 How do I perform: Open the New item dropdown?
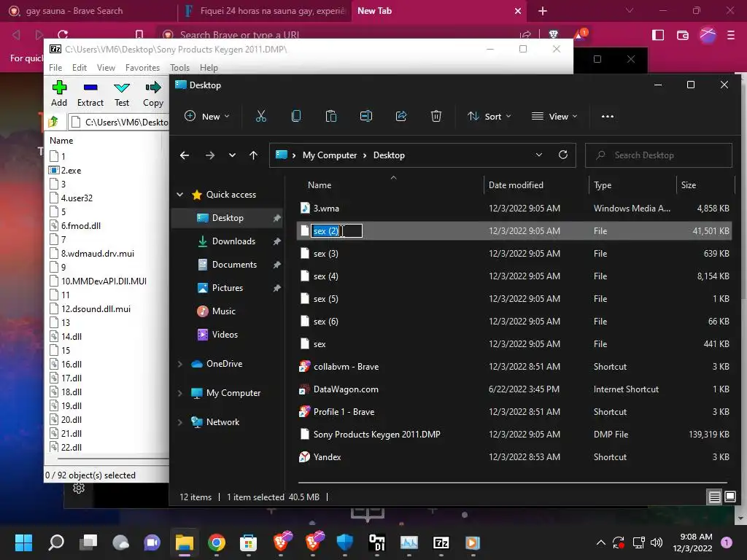207,116
